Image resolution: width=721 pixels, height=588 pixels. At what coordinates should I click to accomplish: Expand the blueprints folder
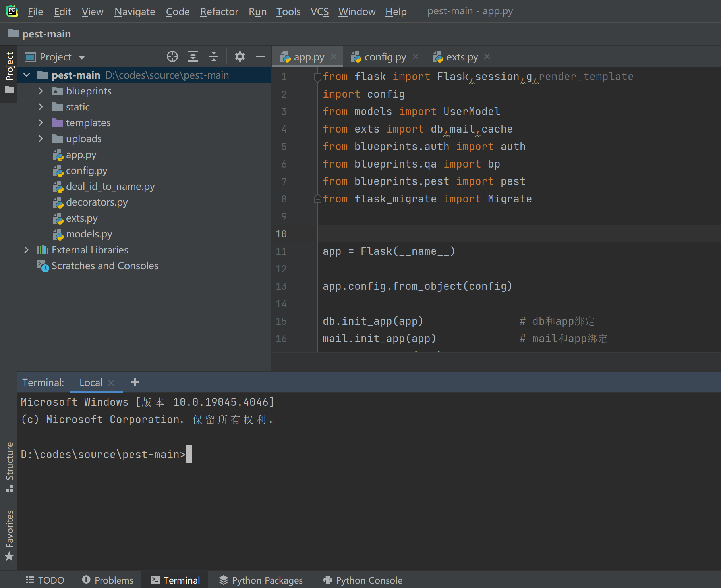41,91
